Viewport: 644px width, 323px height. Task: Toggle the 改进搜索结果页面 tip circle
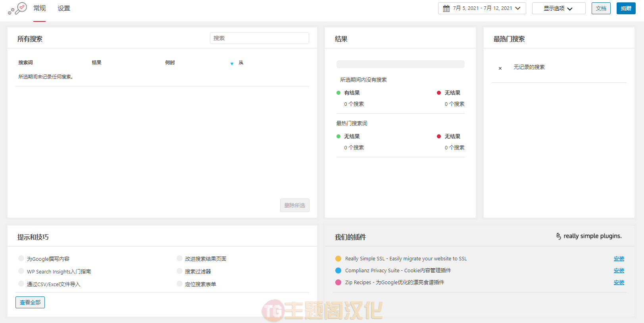pyautogui.click(x=179, y=258)
